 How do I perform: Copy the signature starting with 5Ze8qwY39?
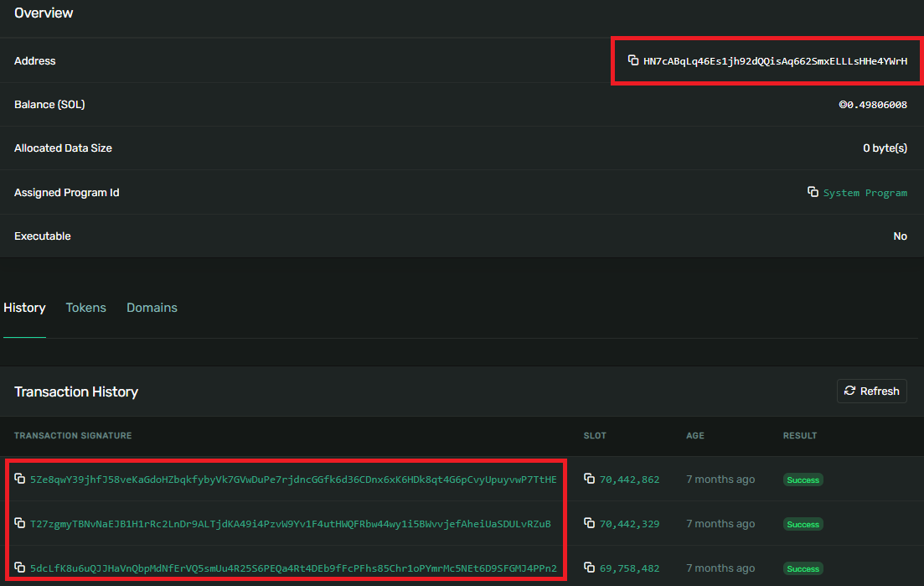click(19, 479)
